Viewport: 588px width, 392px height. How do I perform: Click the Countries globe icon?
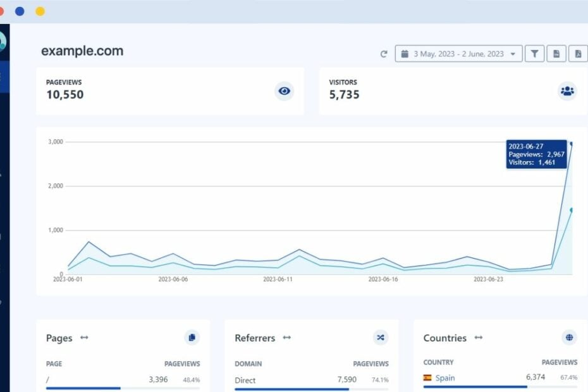click(568, 338)
